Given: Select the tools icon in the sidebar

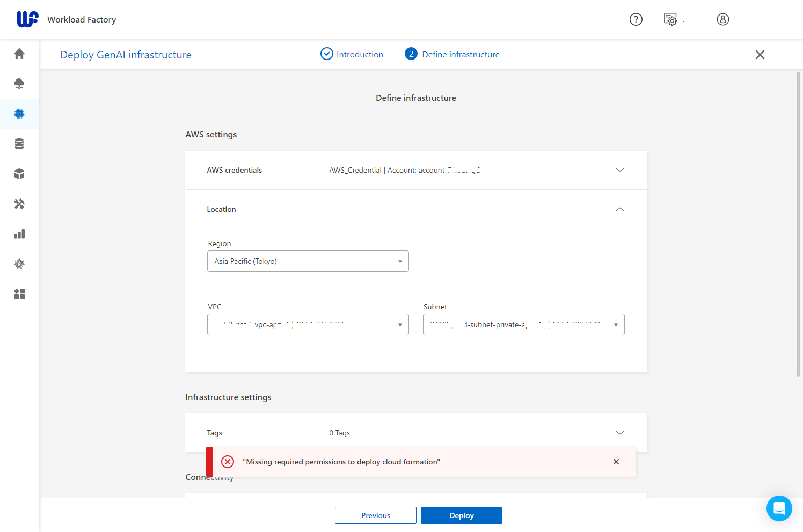Looking at the screenshot, I should [19, 204].
